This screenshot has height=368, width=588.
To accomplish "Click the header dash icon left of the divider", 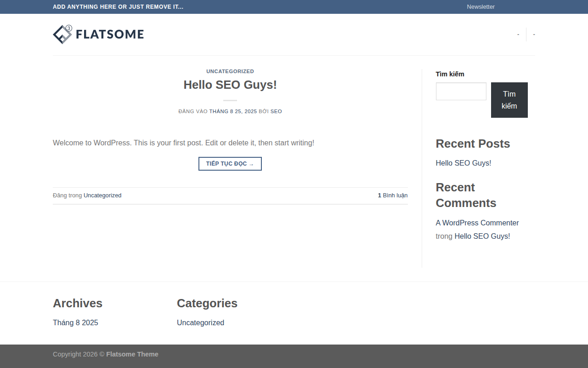I will click(518, 34).
